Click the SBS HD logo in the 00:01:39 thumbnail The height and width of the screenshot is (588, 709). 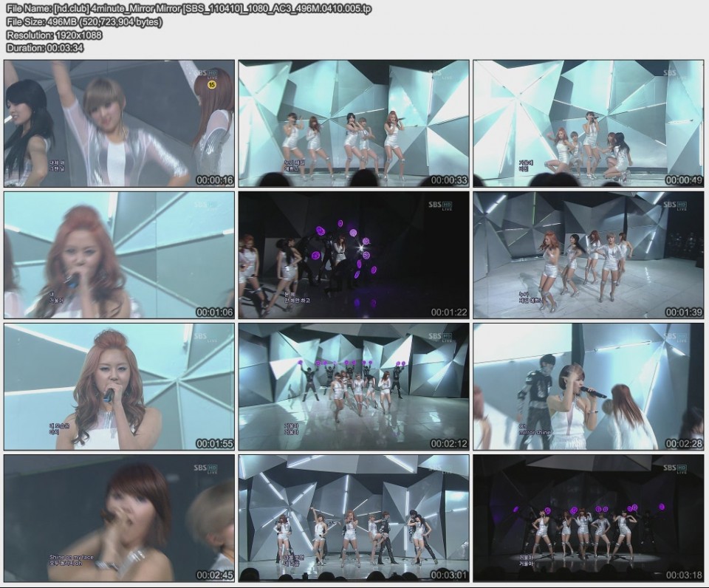(674, 203)
